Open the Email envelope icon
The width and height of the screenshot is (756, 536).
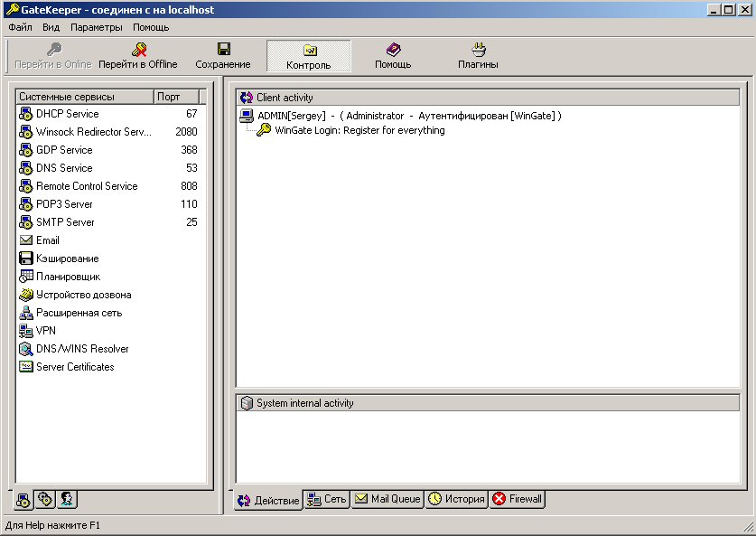coord(25,240)
